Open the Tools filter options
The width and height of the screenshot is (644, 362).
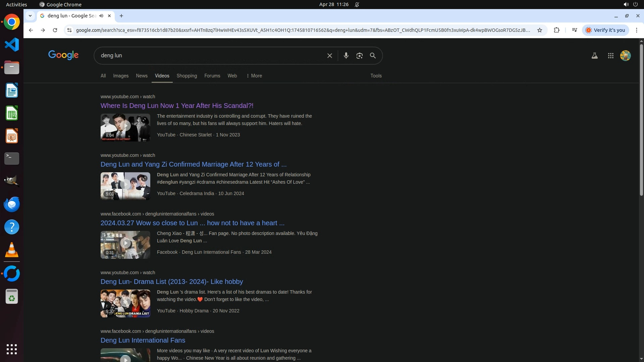376,76
